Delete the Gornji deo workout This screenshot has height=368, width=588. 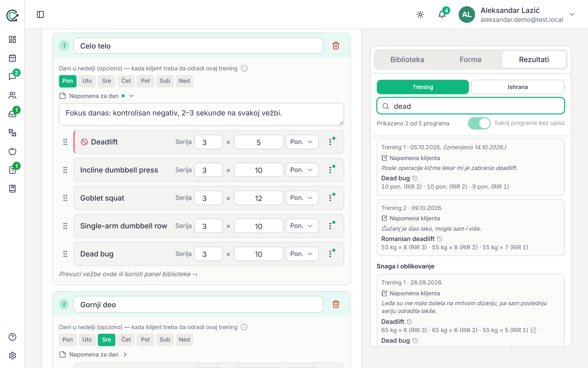336,304
